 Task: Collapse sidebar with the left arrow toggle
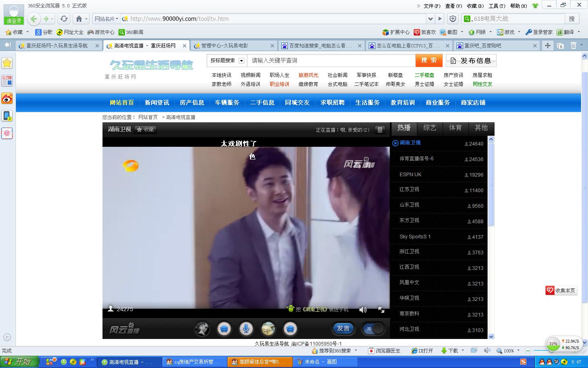pos(7,45)
